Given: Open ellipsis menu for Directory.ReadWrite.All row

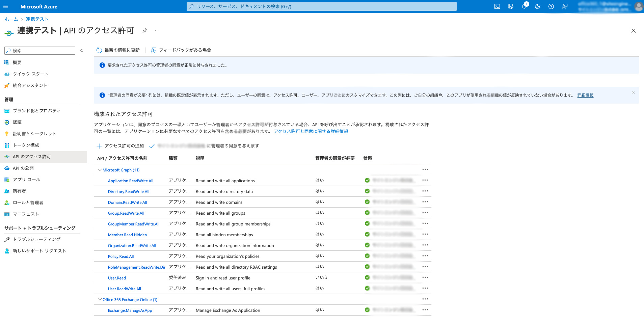Looking at the screenshot, I should pyautogui.click(x=425, y=191).
